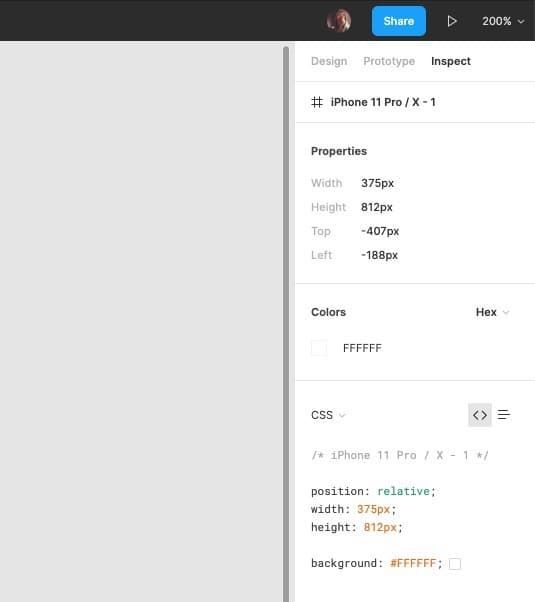
Task: Switch to code view icon
Action: coord(480,415)
